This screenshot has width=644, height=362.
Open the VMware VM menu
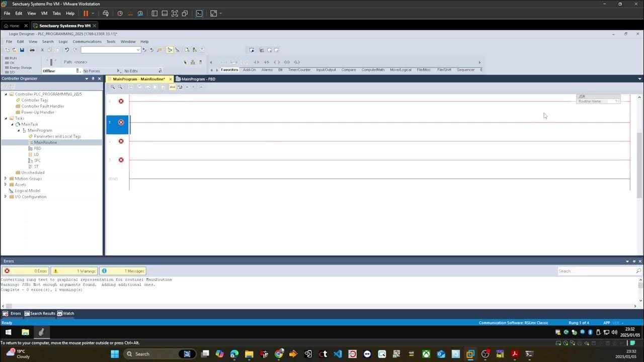pyautogui.click(x=44, y=14)
